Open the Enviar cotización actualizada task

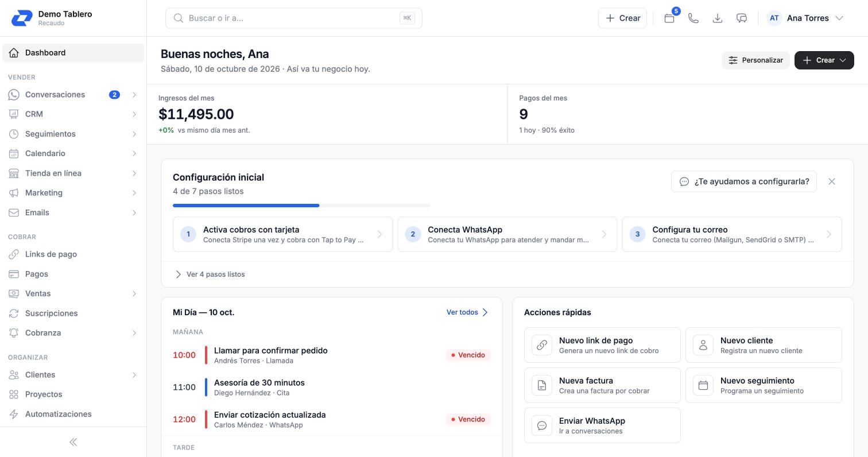coord(331,420)
